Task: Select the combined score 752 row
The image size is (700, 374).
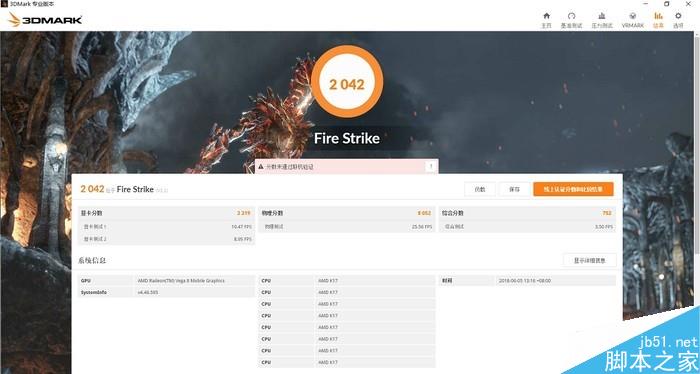Action: coord(527,213)
